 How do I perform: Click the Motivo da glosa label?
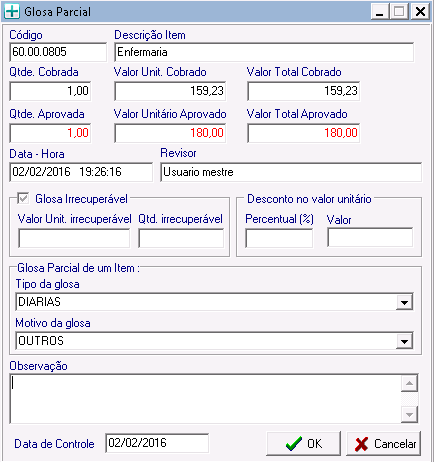point(53,323)
